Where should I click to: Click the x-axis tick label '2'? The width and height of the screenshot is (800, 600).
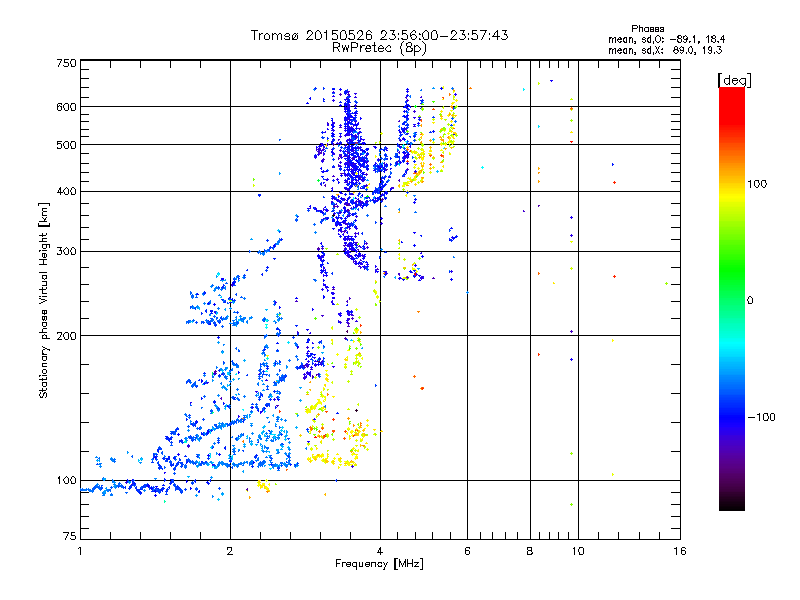pyautogui.click(x=230, y=551)
